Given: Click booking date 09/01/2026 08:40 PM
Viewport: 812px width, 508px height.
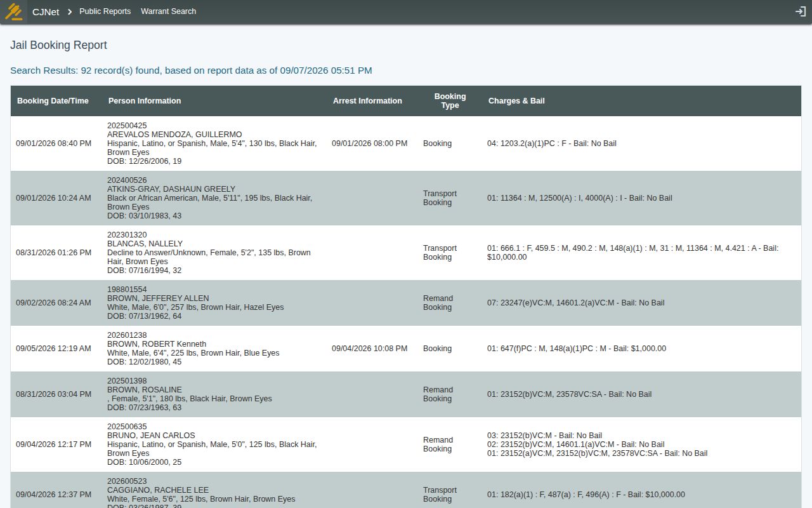Looking at the screenshot, I should pyautogui.click(x=53, y=144).
